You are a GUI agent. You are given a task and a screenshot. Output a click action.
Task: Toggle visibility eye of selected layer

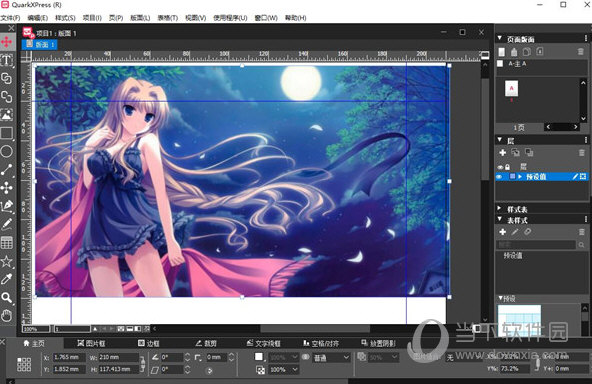(x=500, y=177)
